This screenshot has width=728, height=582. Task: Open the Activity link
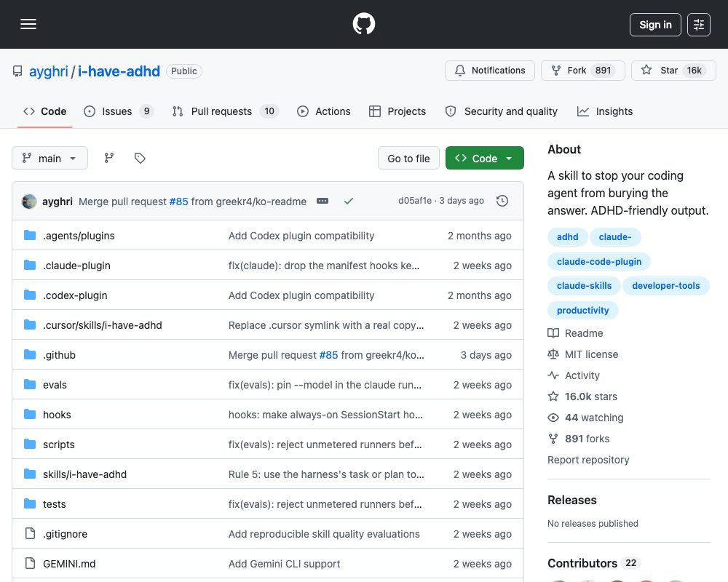[574, 375]
